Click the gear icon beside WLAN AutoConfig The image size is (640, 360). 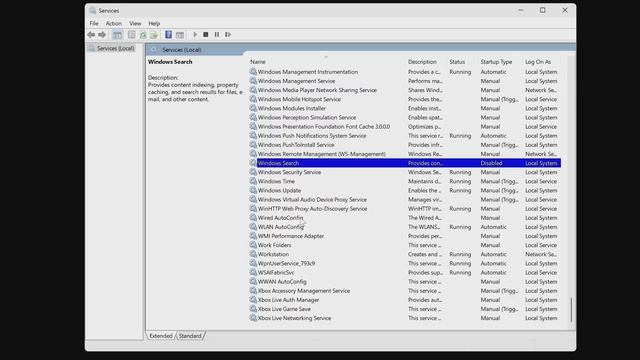coord(253,227)
